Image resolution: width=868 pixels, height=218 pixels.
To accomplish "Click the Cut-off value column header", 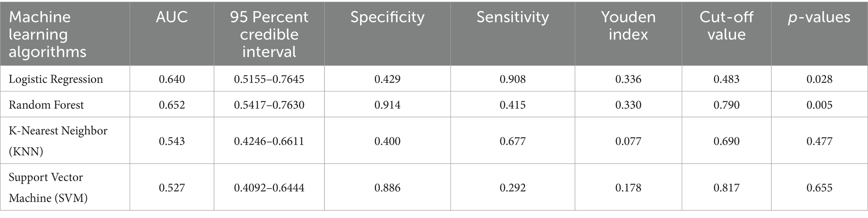I will pos(726,26).
